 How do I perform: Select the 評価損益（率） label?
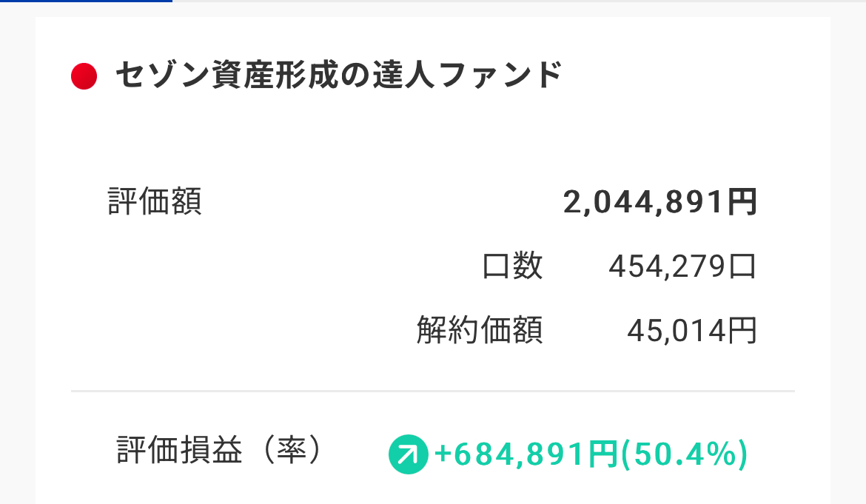point(220,450)
